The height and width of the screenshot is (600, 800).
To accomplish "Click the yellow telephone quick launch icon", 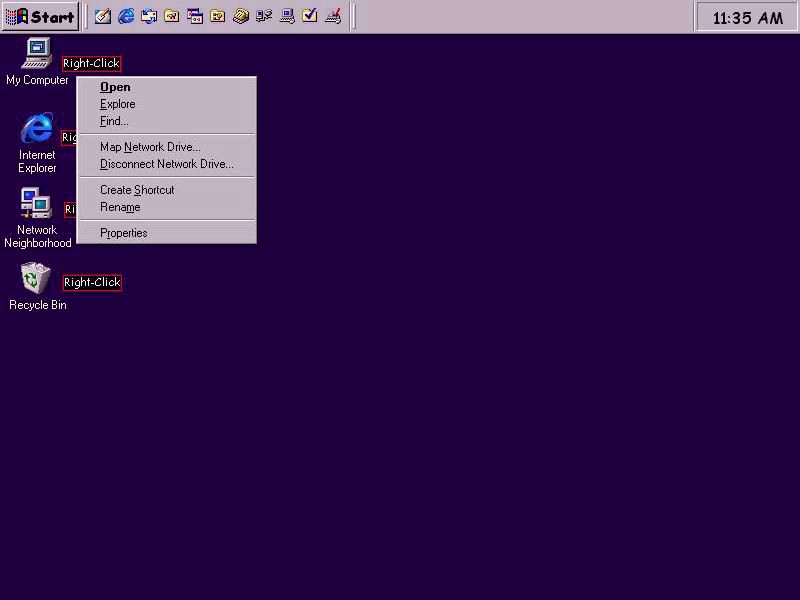I will (x=241, y=16).
